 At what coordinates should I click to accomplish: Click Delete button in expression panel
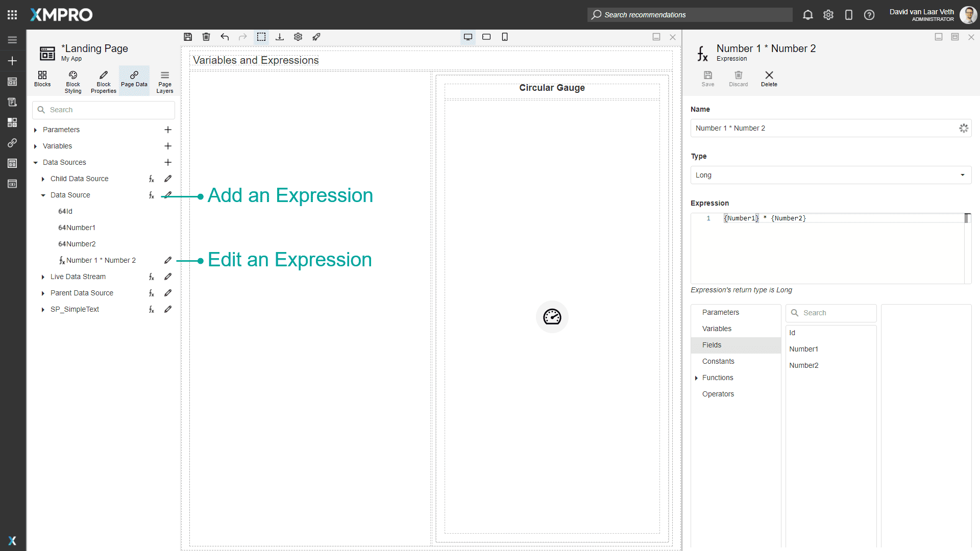(x=769, y=79)
